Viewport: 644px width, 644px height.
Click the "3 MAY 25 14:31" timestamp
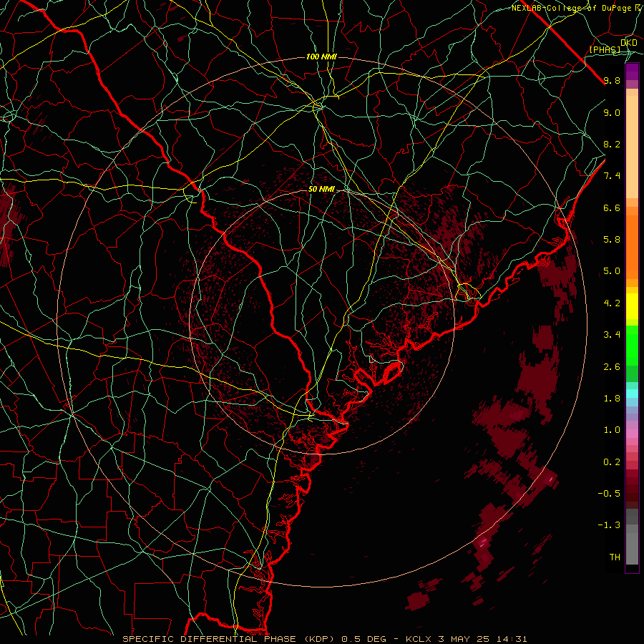coord(482,639)
